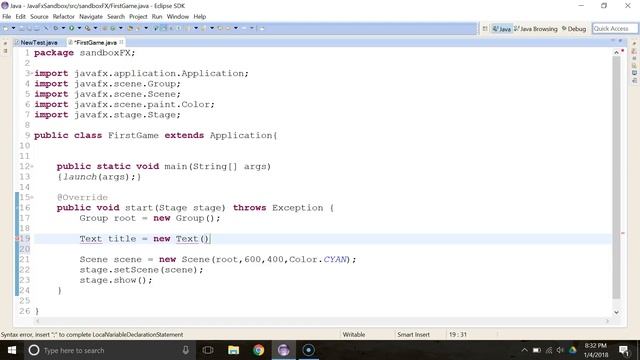
Task: Click the Smart Insert status bar entry
Action: (x=413, y=335)
